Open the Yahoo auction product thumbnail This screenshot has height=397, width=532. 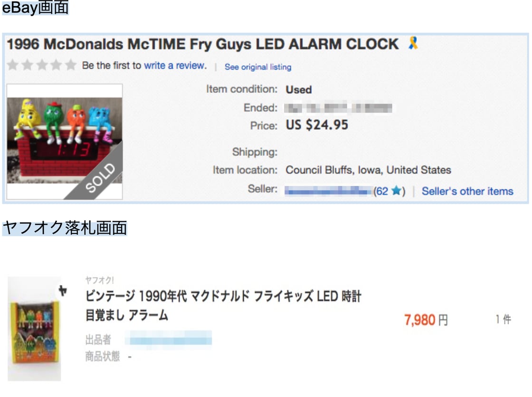tap(34, 329)
